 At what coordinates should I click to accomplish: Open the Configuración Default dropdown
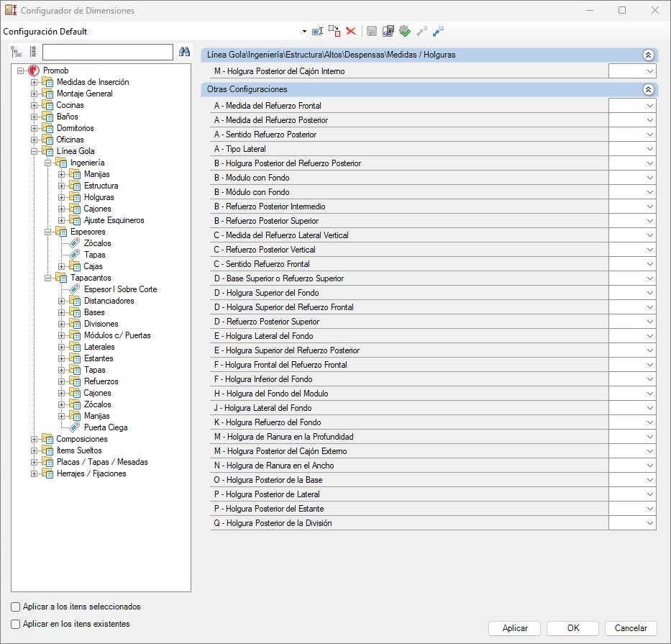point(304,32)
